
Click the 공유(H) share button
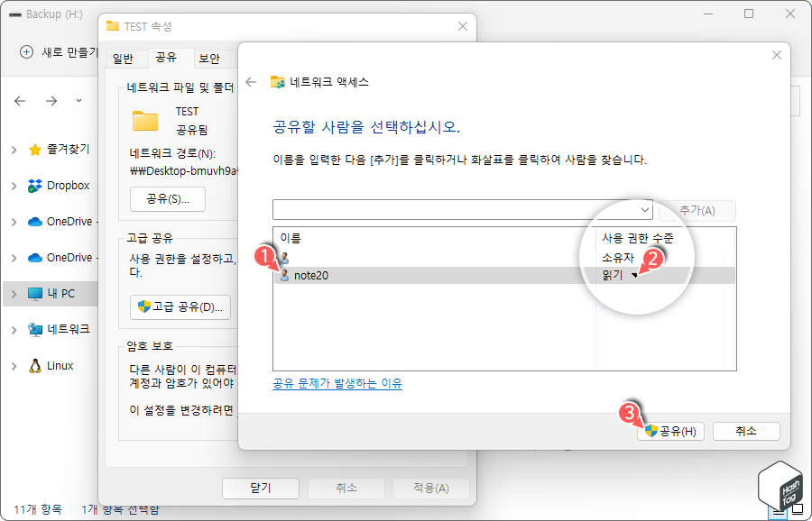670,432
